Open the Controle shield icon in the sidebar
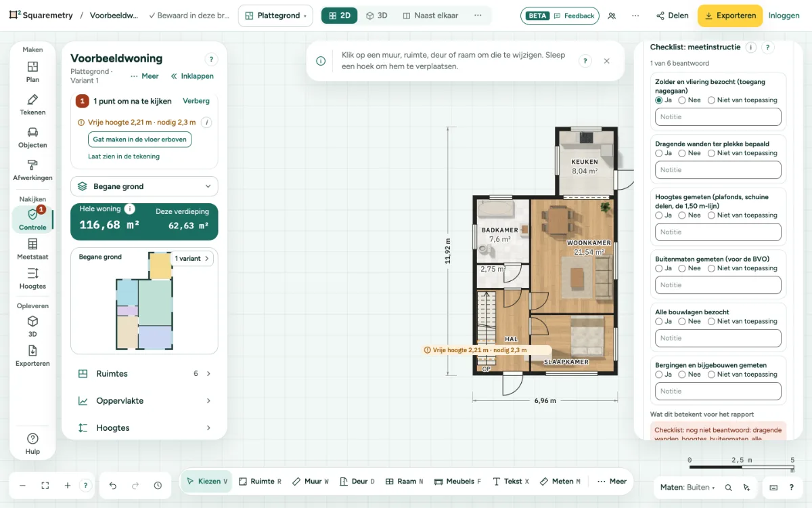Viewport: 812px width, 508px height. click(32, 219)
